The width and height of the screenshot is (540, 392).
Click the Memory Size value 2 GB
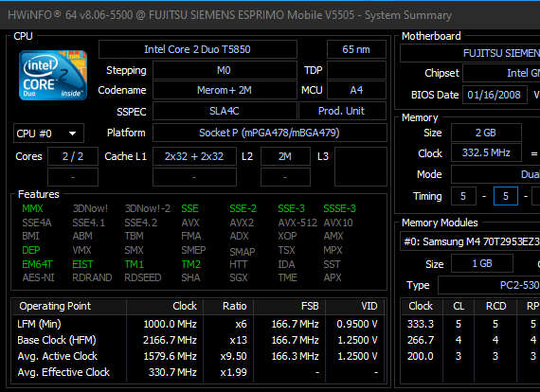pyautogui.click(x=486, y=133)
